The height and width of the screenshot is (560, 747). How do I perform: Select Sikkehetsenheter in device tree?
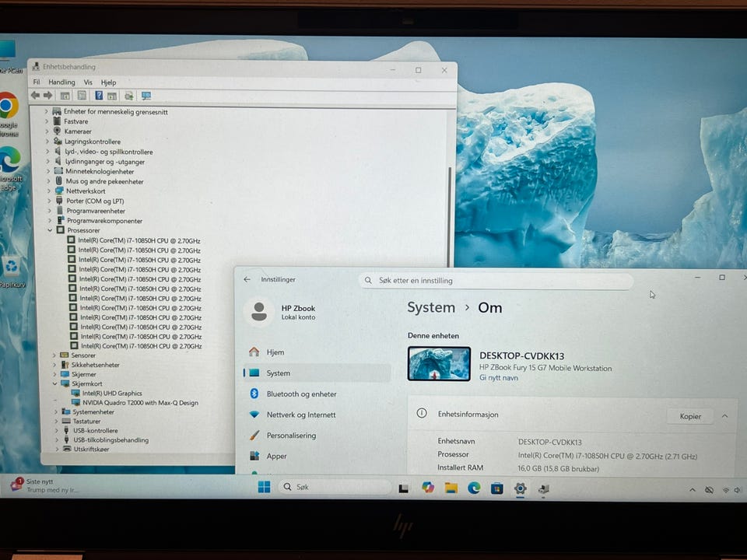tap(95, 365)
